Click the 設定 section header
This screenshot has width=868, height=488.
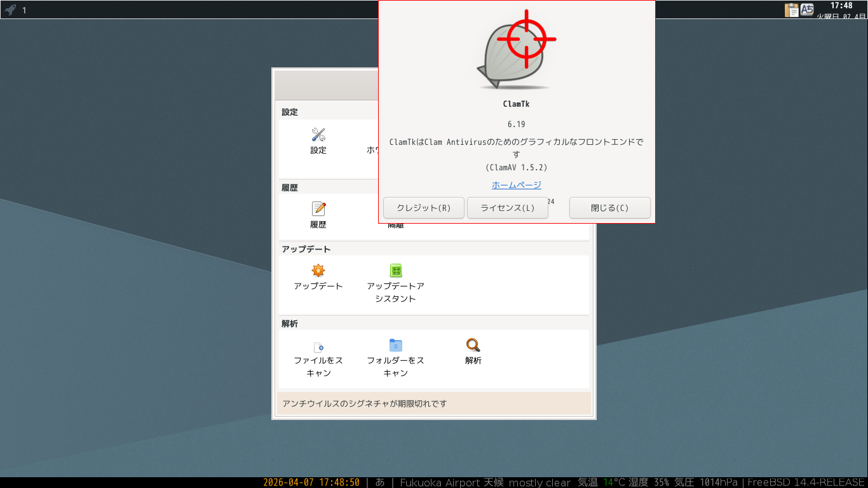(290, 112)
